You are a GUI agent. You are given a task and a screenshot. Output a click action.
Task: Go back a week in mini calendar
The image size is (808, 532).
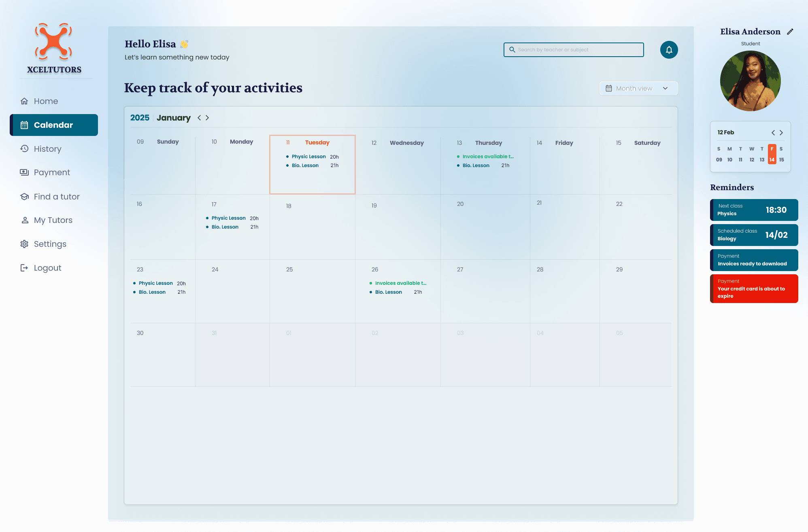click(x=773, y=133)
